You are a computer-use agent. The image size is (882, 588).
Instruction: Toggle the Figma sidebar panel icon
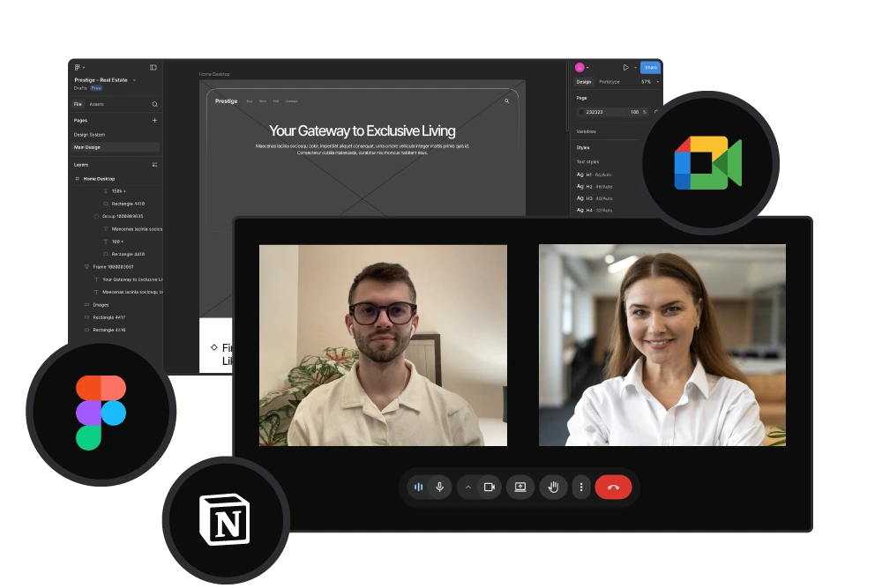click(x=153, y=67)
